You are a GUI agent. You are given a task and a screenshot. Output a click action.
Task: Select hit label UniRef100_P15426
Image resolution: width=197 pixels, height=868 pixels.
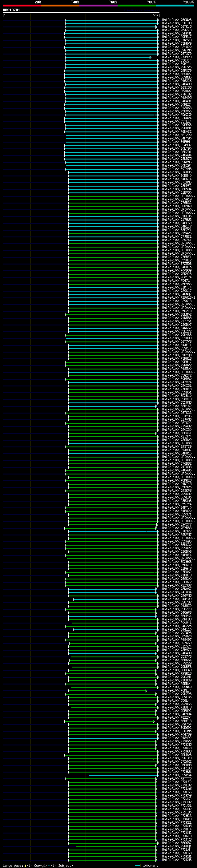coord(177,233)
